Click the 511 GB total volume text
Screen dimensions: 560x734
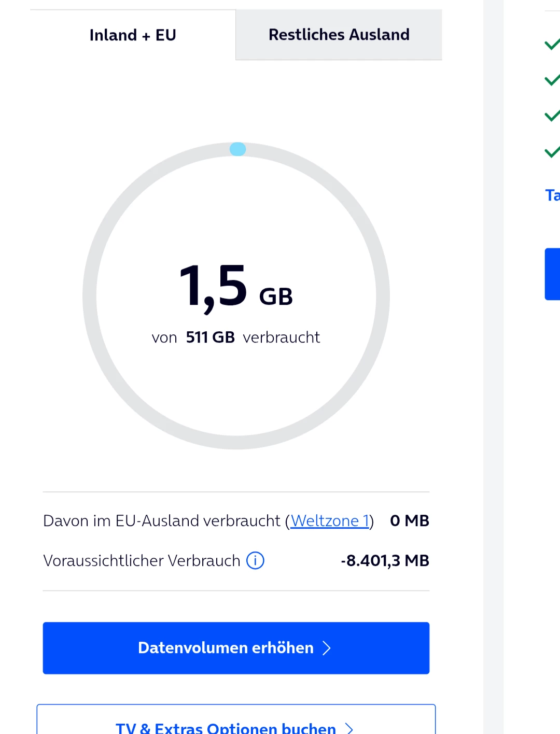point(210,337)
